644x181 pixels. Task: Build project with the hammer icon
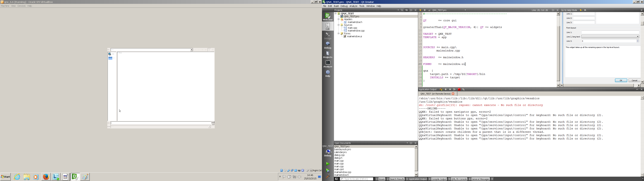[328, 176]
